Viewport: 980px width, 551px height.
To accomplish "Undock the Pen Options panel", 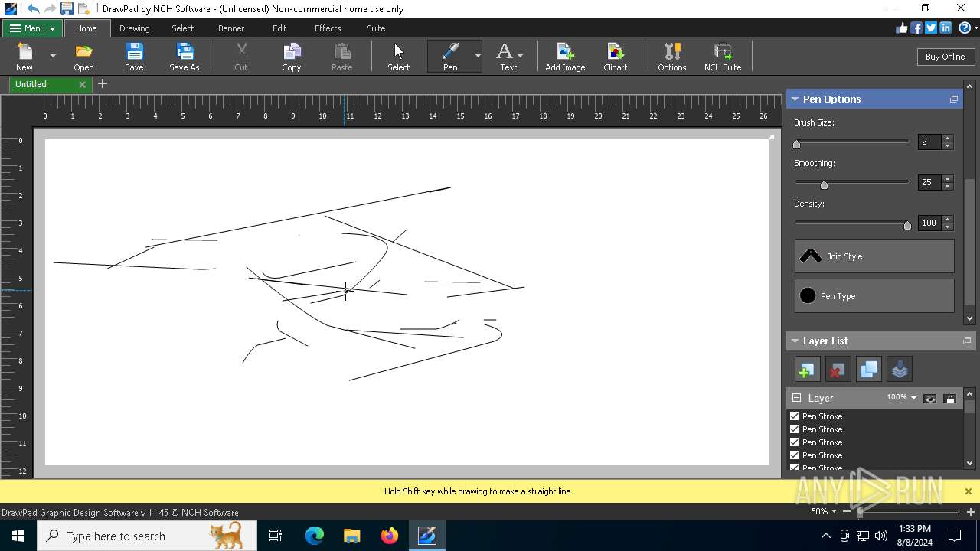I will pos(954,99).
